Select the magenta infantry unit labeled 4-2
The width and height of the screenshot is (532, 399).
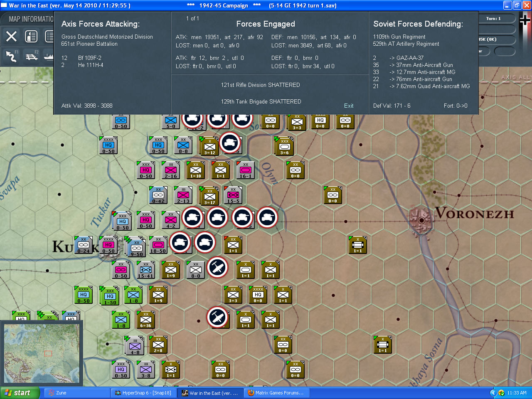click(171, 220)
